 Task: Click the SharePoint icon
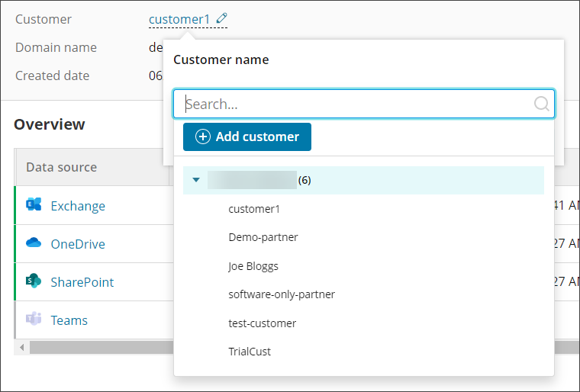(34, 281)
